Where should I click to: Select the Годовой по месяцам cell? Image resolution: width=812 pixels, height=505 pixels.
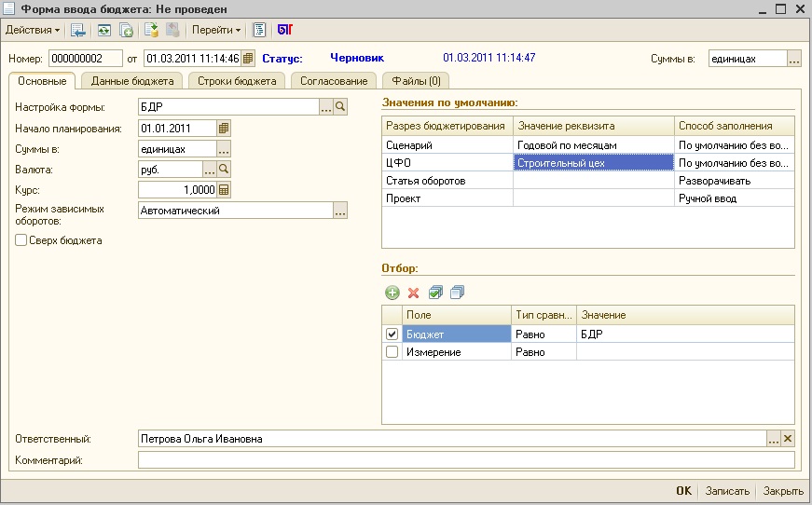click(594, 145)
